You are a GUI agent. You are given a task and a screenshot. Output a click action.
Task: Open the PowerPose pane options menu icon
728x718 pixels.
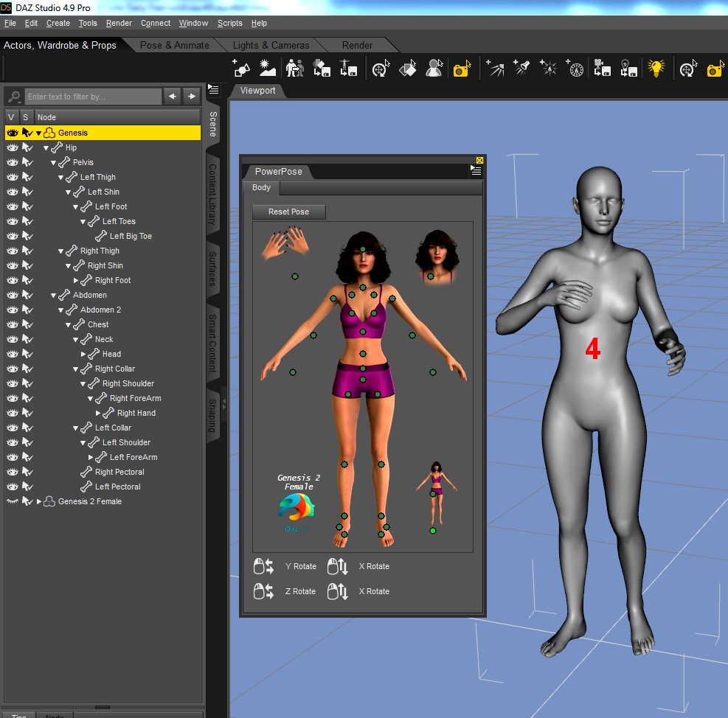[476, 171]
